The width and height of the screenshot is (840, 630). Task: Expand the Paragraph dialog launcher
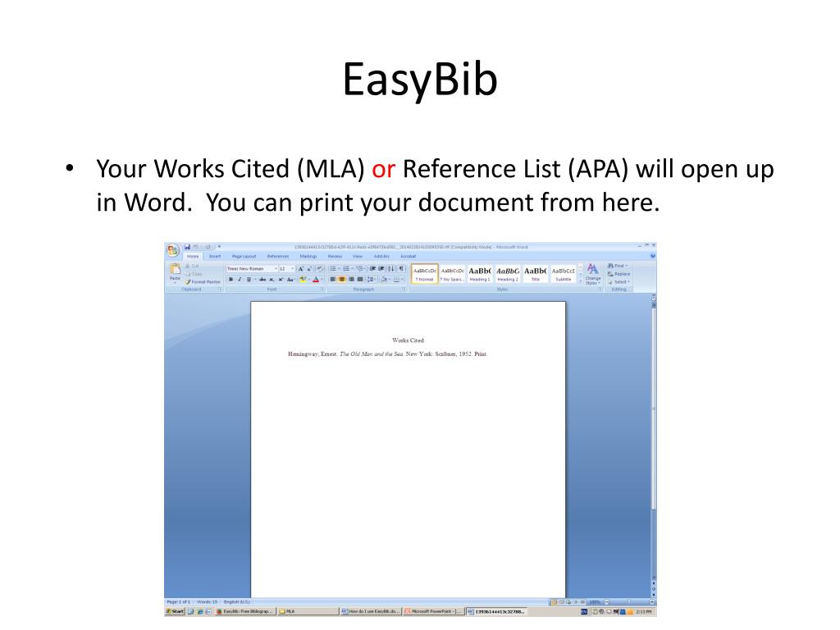tap(404, 290)
